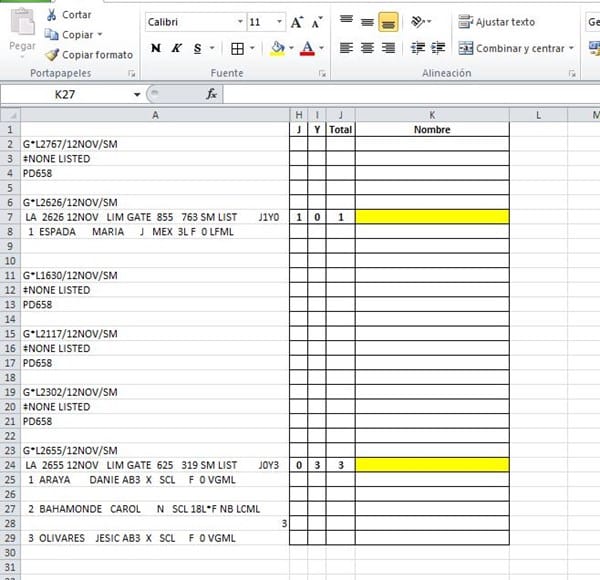Toggle bold N formatting
The width and height of the screenshot is (600, 580).
(156, 48)
